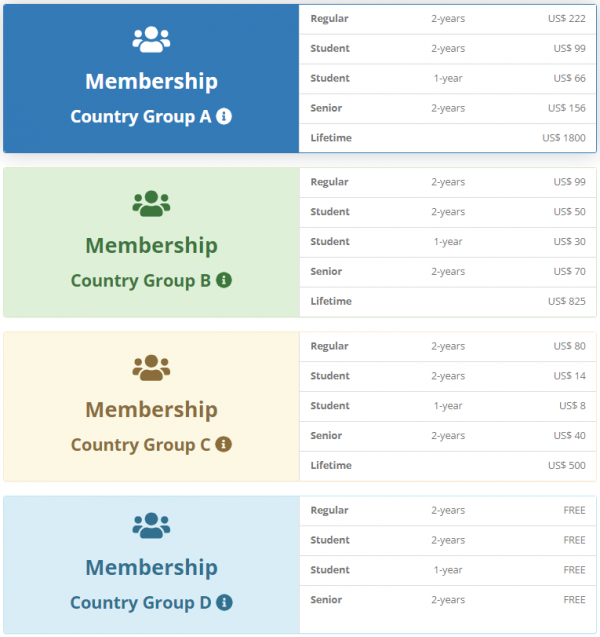Open the Country Group B heading
Image resolution: width=600 pixels, height=637 pixels.
(x=141, y=281)
